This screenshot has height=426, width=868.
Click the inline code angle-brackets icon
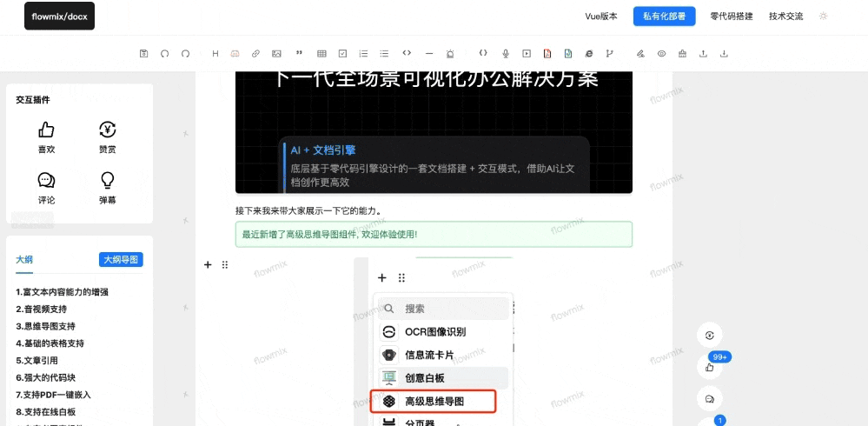[407, 53]
